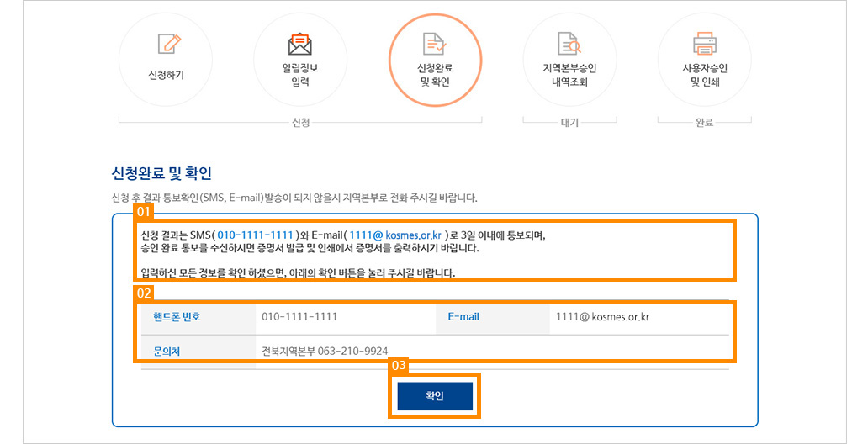The height and width of the screenshot is (444, 868).
Task: Click the email value 1111@kosmes.or.kr in the table
Action: coord(602,317)
